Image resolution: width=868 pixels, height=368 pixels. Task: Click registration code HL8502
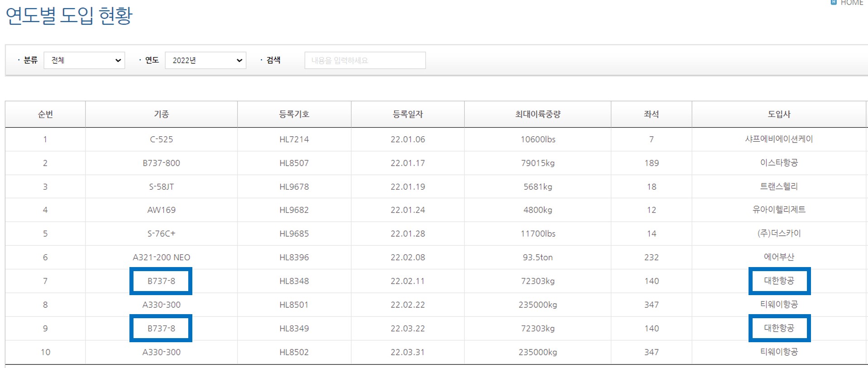294,352
